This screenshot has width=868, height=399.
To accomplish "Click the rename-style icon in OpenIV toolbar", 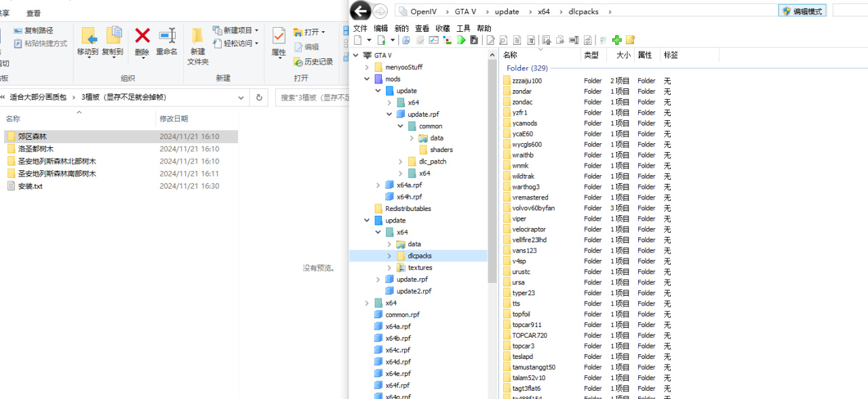I will [574, 40].
